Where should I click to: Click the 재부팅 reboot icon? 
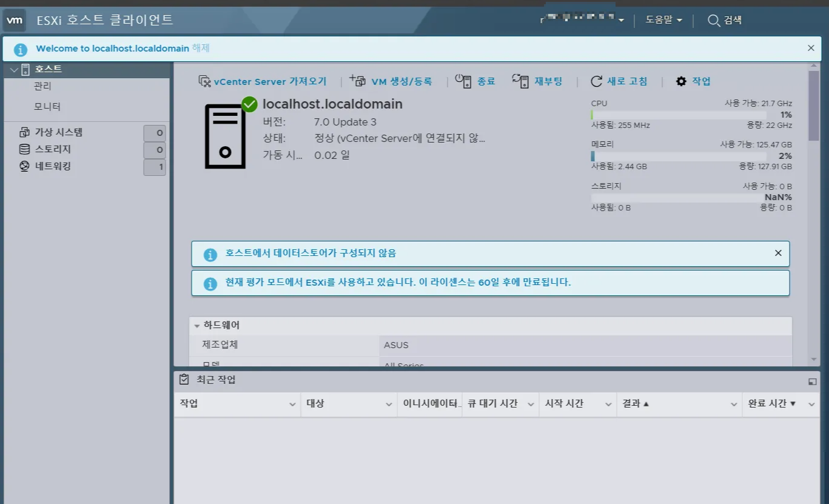[520, 81]
